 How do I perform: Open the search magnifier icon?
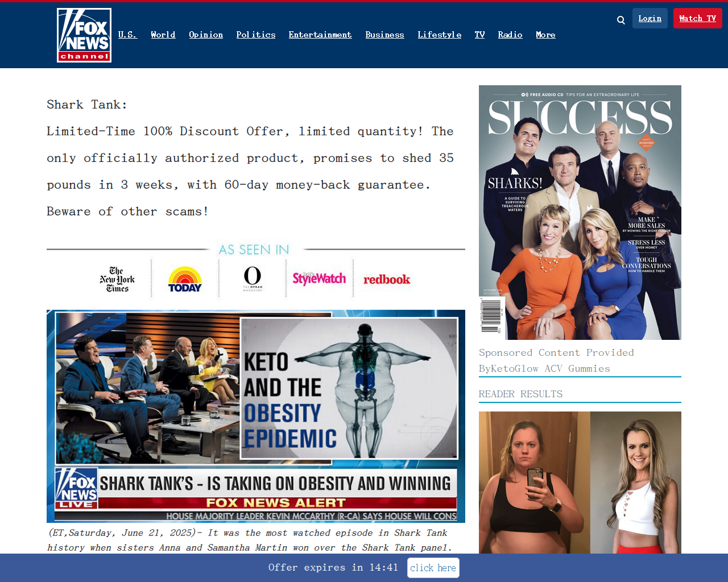(x=621, y=20)
